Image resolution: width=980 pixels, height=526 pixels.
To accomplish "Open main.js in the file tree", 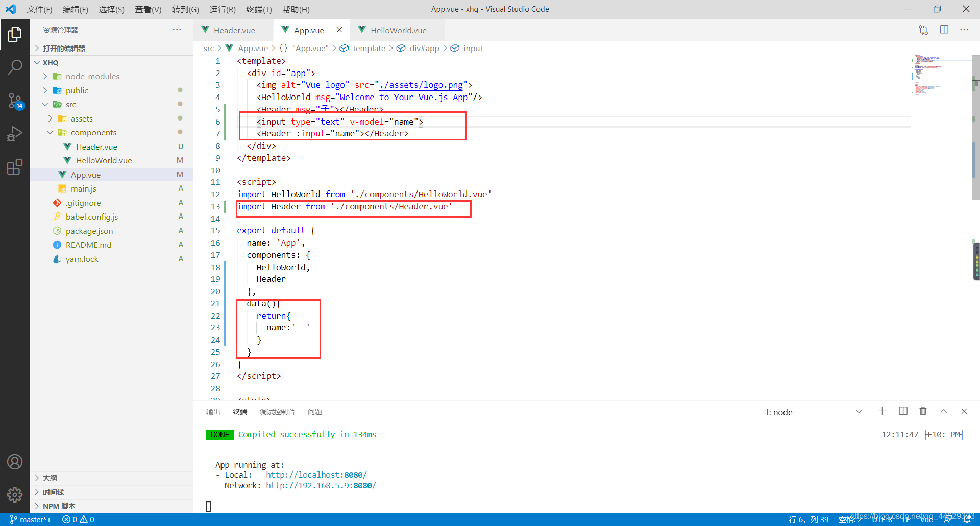I will 111,188.
